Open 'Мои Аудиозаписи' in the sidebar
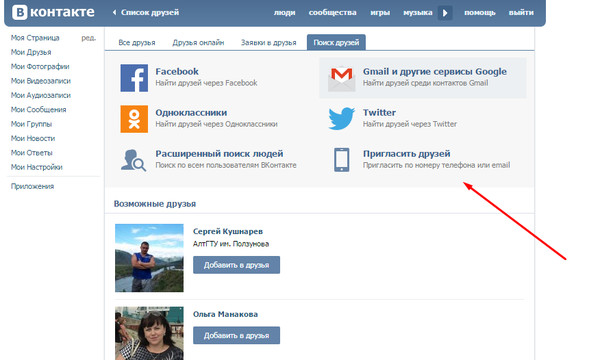Viewport: 600px width, 360px height. (x=41, y=95)
